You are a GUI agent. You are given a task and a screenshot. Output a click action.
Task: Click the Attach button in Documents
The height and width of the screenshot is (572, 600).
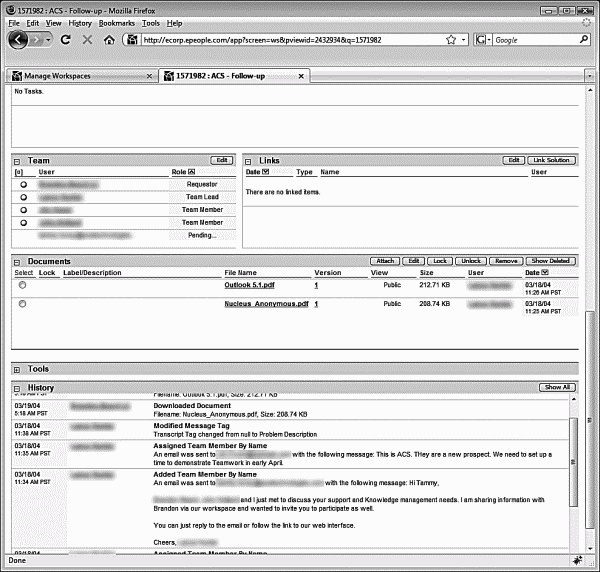click(x=385, y=261)
